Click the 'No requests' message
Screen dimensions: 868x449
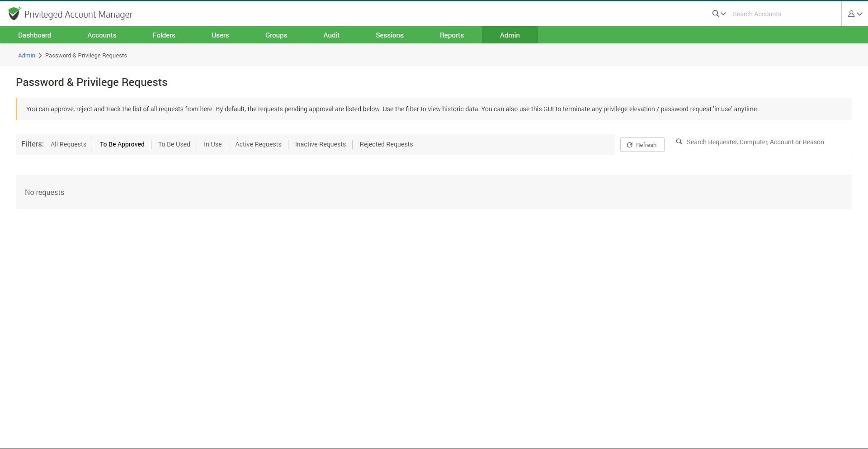point(44,192)
